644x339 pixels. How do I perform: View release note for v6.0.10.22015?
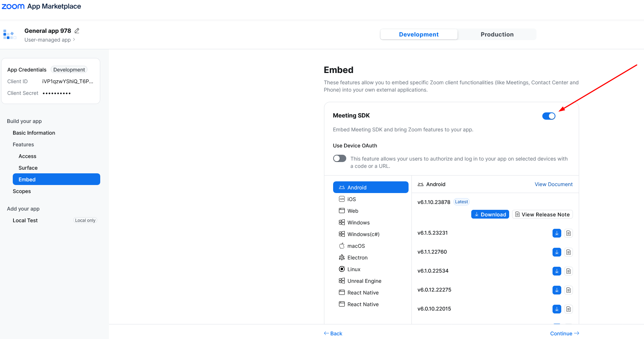tap(568, 309)
